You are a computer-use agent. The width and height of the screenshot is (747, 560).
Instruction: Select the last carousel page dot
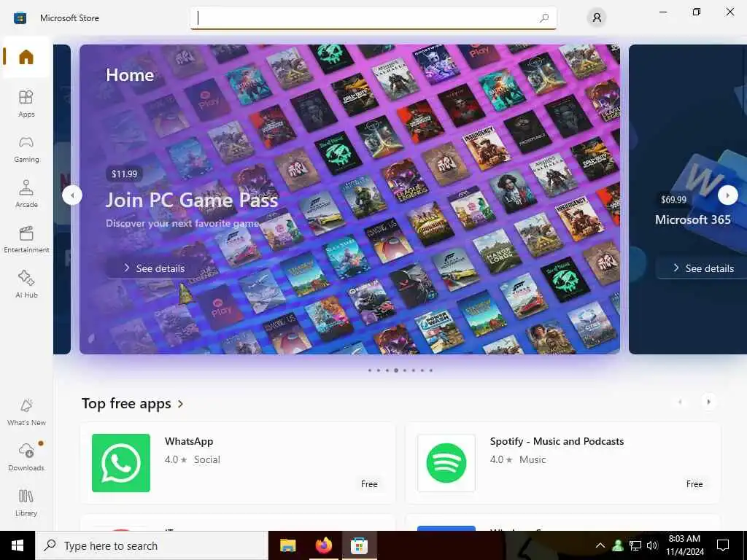431,370
